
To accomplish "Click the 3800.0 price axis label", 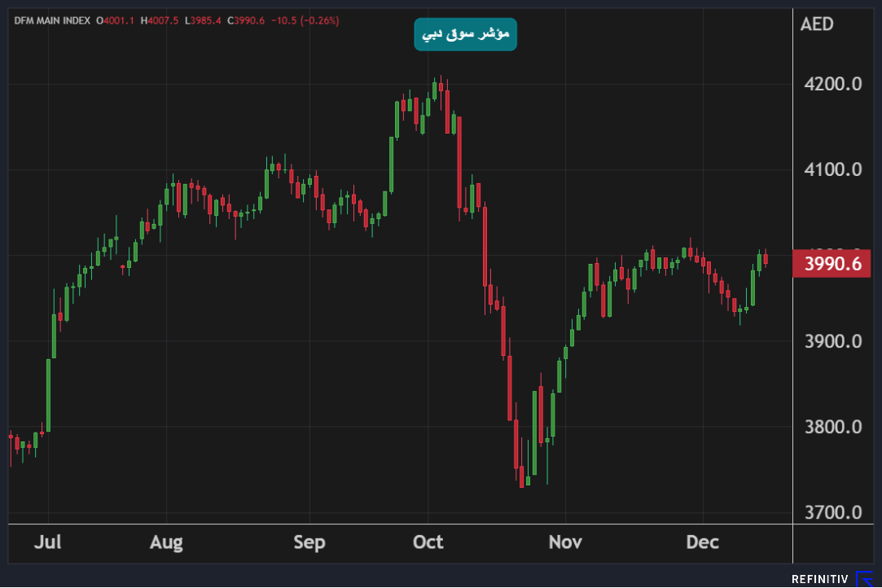I will click(832, 427).
